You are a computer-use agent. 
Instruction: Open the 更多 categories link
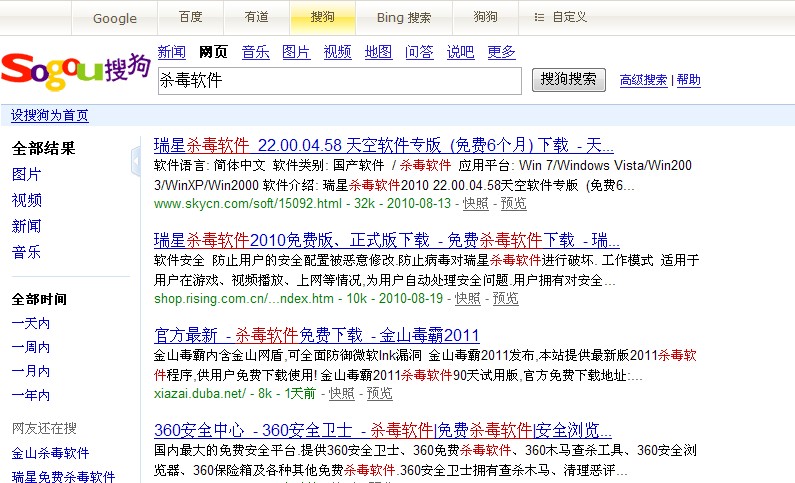tap(501, 52)
